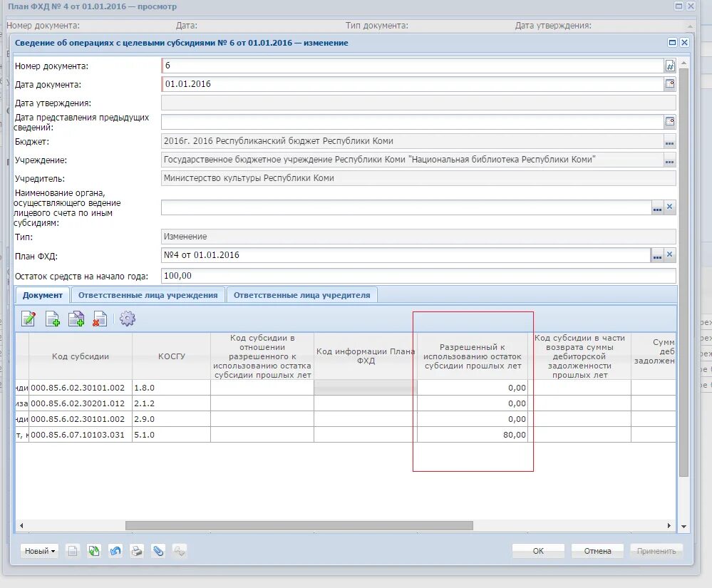Click the КОСГУ cell 5.1.0
The height and width of the screenshot is (588, 712).
171,435
